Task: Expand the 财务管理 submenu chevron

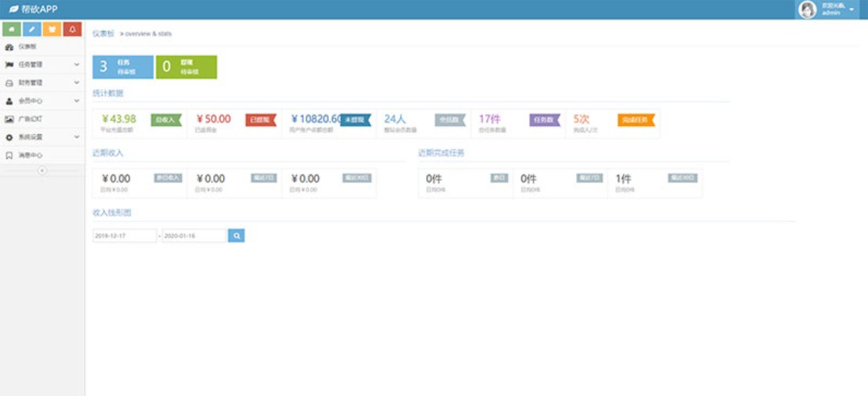Action: [x=76, y=83]
